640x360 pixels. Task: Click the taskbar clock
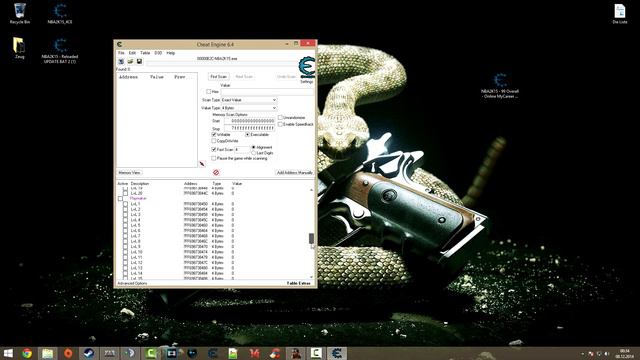click(x=625, y=353)
